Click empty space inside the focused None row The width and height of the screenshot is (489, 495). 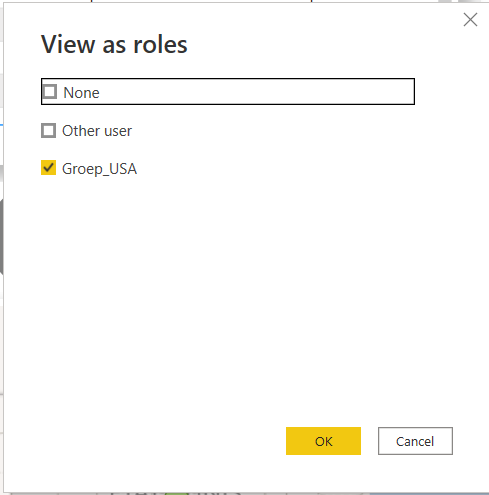pos(257,92)
